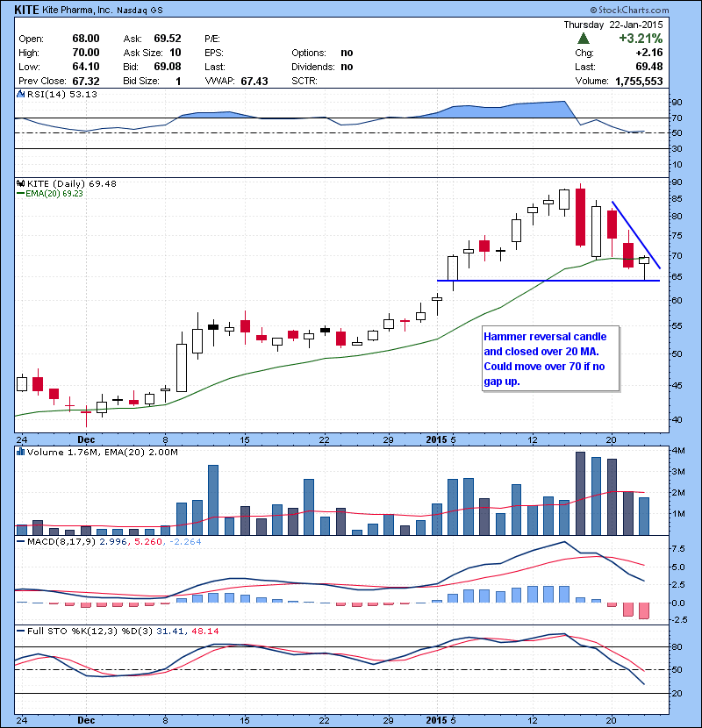Click the stochastic %D value 48.14
The height and width of the screenshot is (728, 702).
coord(204,631)
